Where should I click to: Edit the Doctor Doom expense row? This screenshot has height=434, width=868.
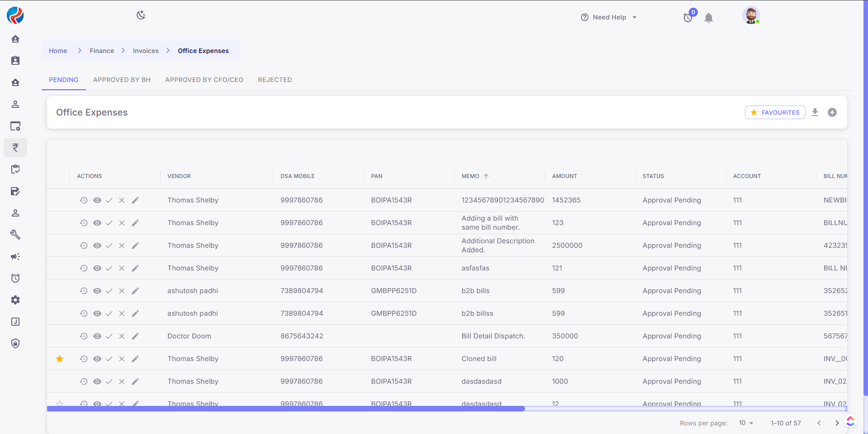click(135, 336)
